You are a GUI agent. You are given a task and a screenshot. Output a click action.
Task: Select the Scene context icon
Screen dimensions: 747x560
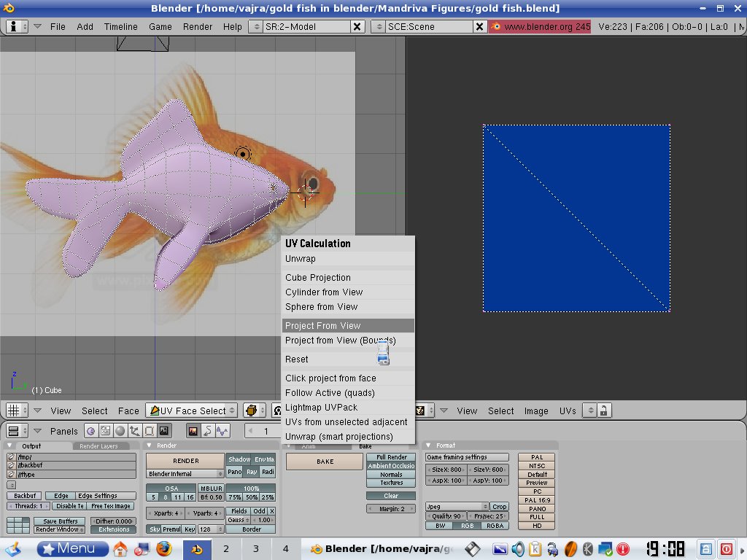164,431
